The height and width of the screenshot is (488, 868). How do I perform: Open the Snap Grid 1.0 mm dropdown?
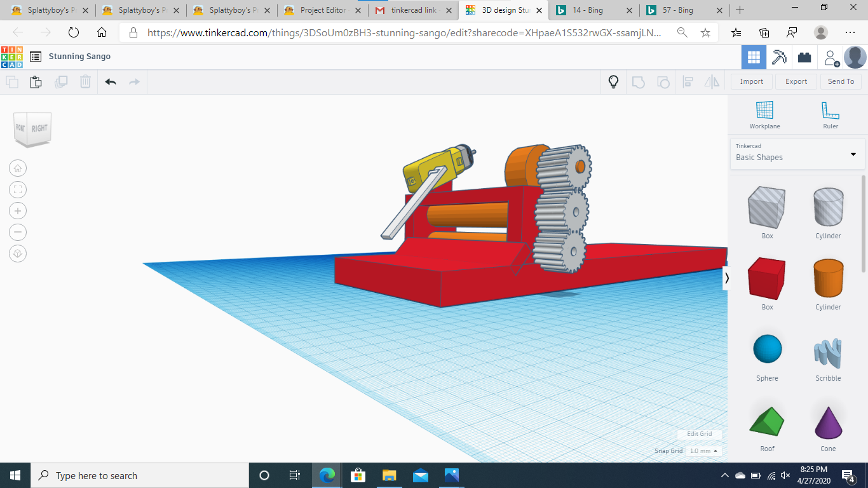point(704,451)
